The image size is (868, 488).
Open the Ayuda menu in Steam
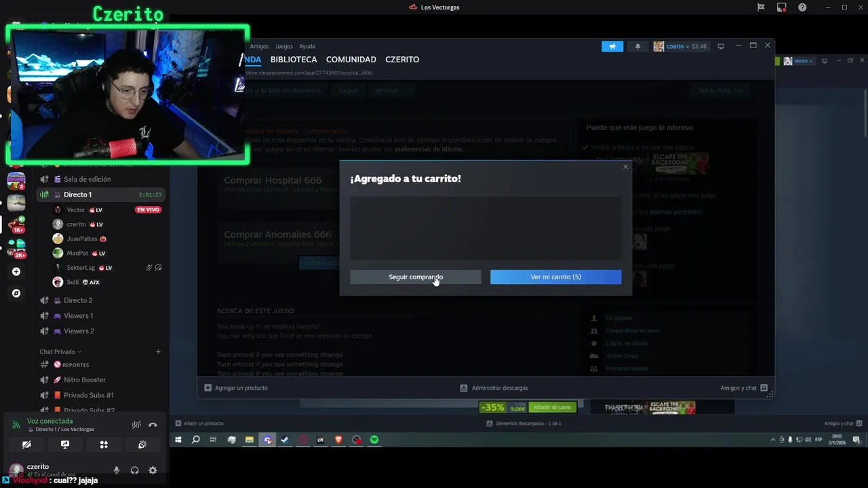pos(307,46)
